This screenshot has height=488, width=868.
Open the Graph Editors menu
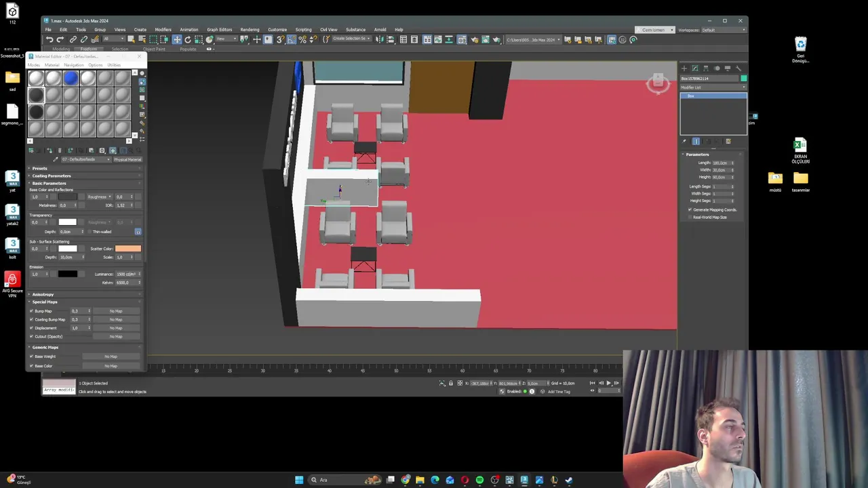coord(219,29)
